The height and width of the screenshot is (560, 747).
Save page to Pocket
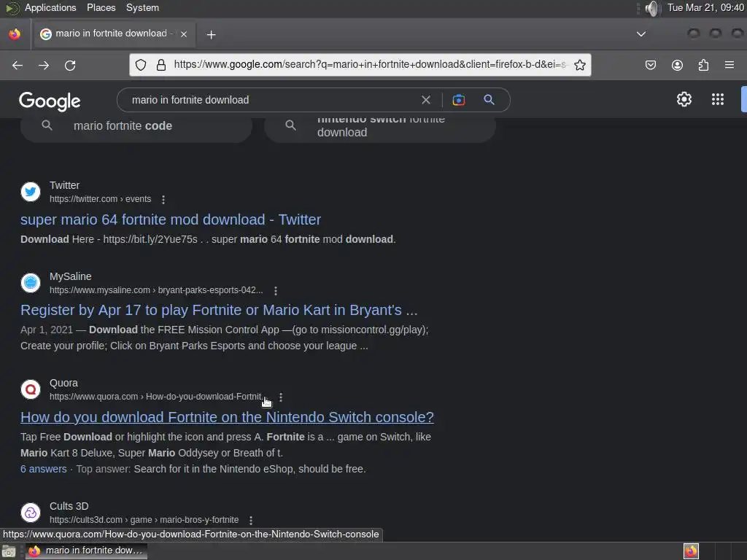point(650,65)
